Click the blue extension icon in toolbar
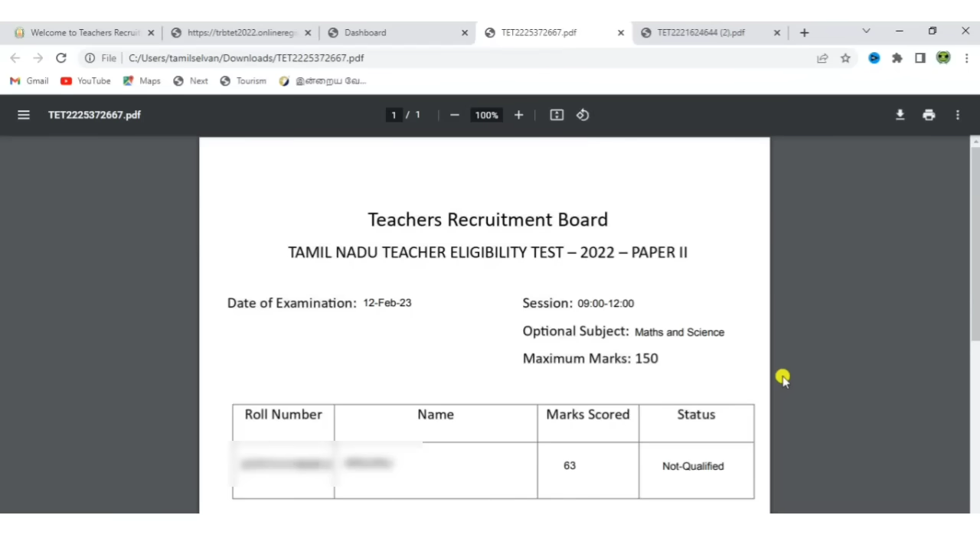This screenshot has height=551, width=980. [x=874, y=58]
